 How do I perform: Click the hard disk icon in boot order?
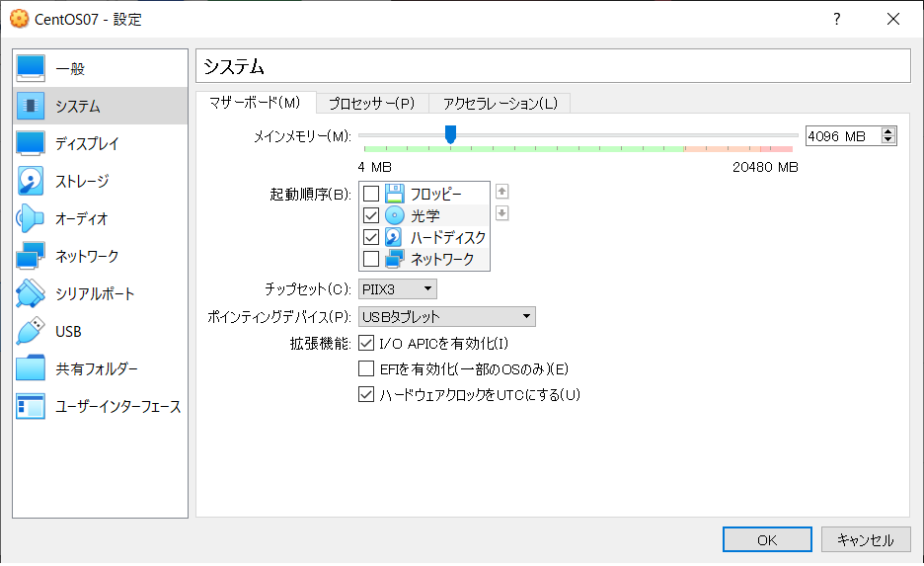394,237
